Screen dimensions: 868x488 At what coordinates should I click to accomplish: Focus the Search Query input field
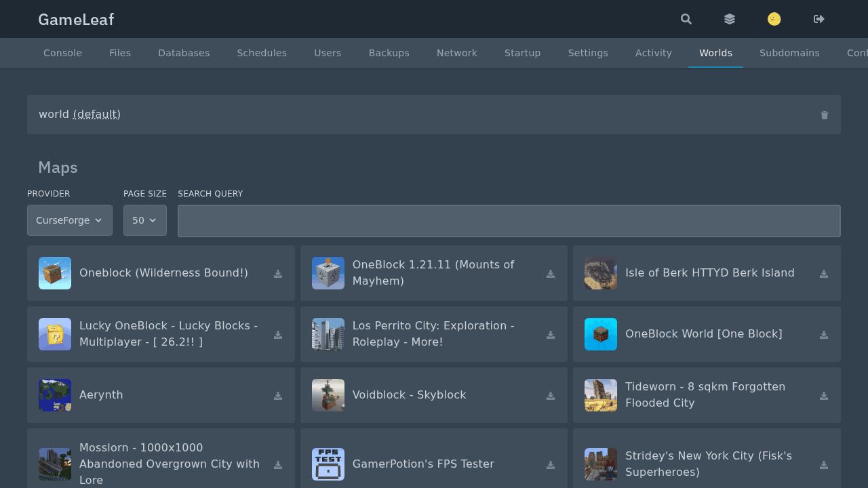tap(509, 221)
